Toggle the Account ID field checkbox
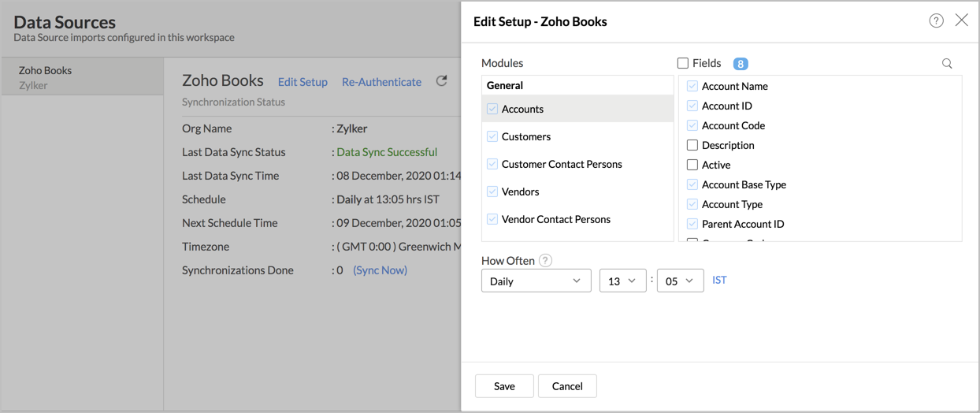Screen dimensions: 980x413 tap(692, 106)
